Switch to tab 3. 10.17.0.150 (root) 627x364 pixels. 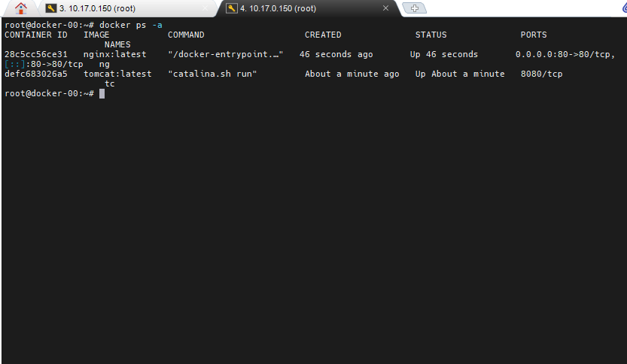click(128, 8)
